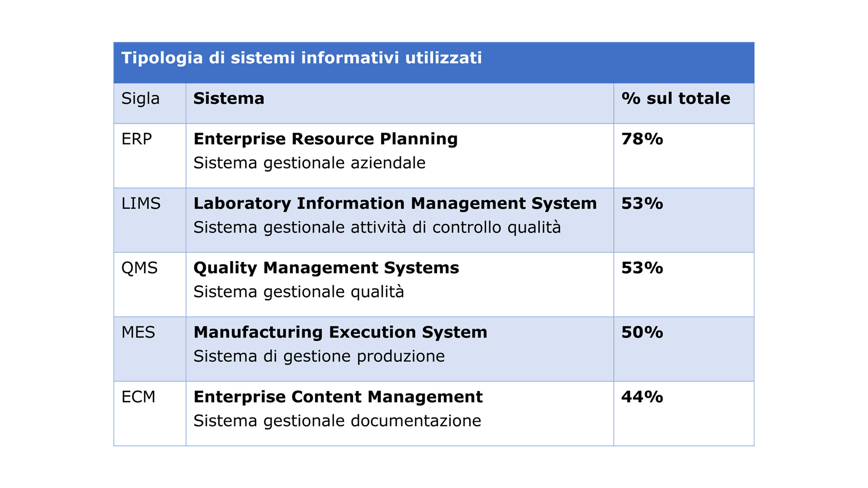Screen dimensions: 868x488
Task: Click the 'Sistema gestionale aziendale' description
Action: point(309,163)
